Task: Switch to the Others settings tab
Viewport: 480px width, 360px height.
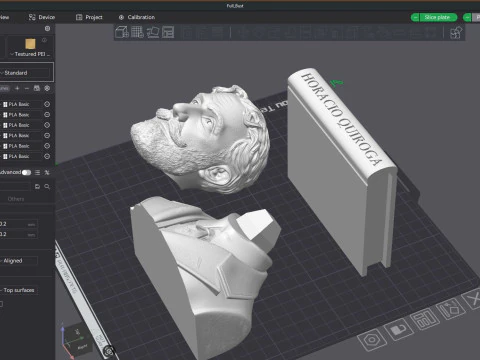Action: point(16,199)
